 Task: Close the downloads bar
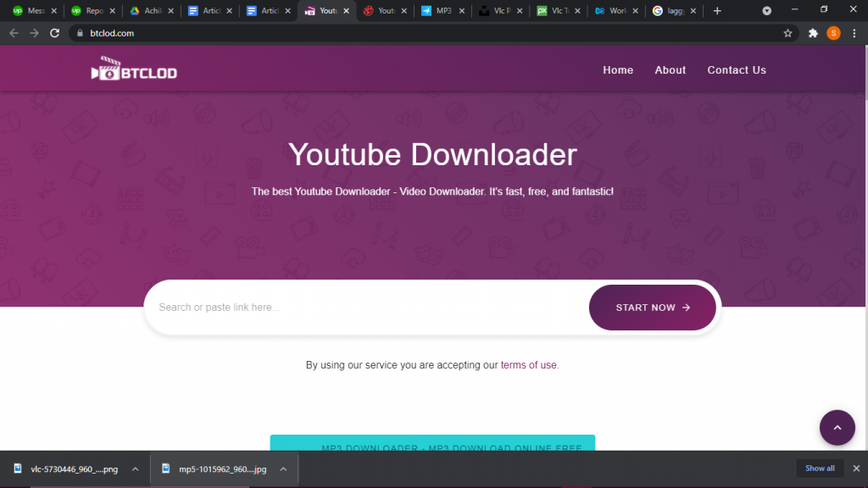pyautogui.click(x=856, y=468)
